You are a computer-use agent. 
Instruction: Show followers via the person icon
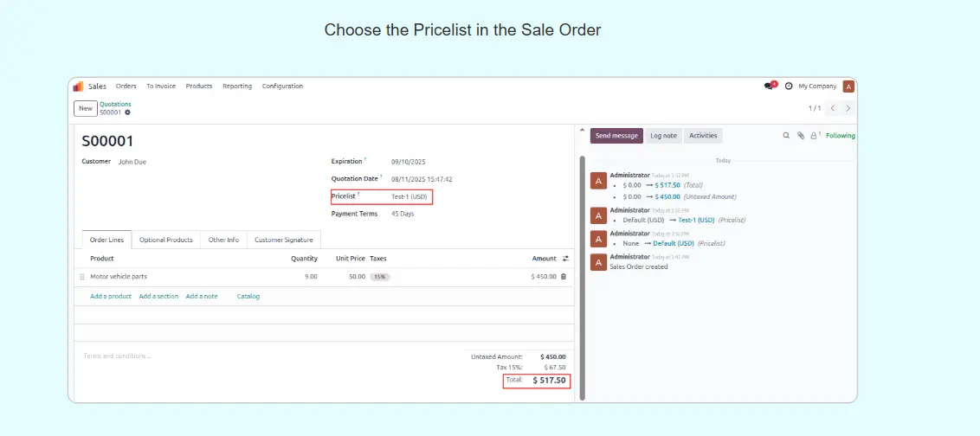click(x=815, y=136)
